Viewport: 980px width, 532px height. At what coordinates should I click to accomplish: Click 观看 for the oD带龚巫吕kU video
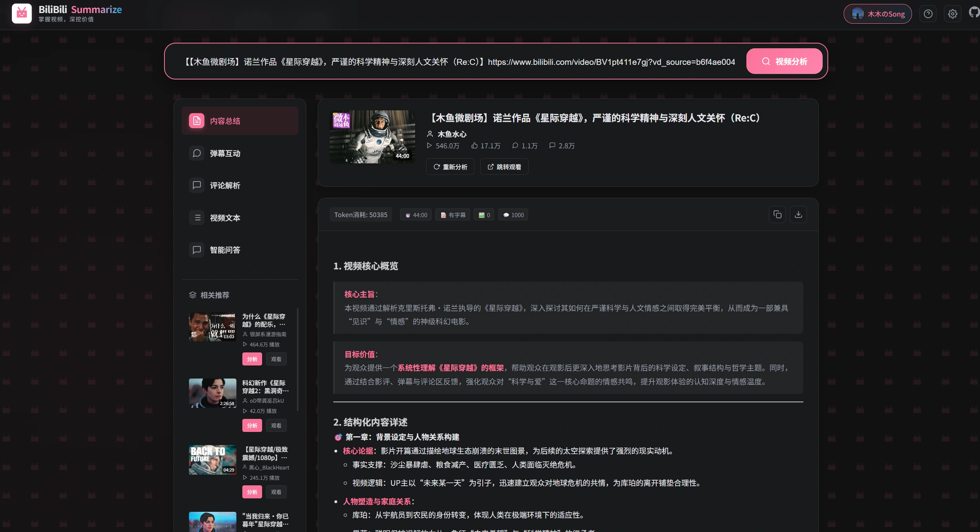pyautogui.click(x=276, y=426)
